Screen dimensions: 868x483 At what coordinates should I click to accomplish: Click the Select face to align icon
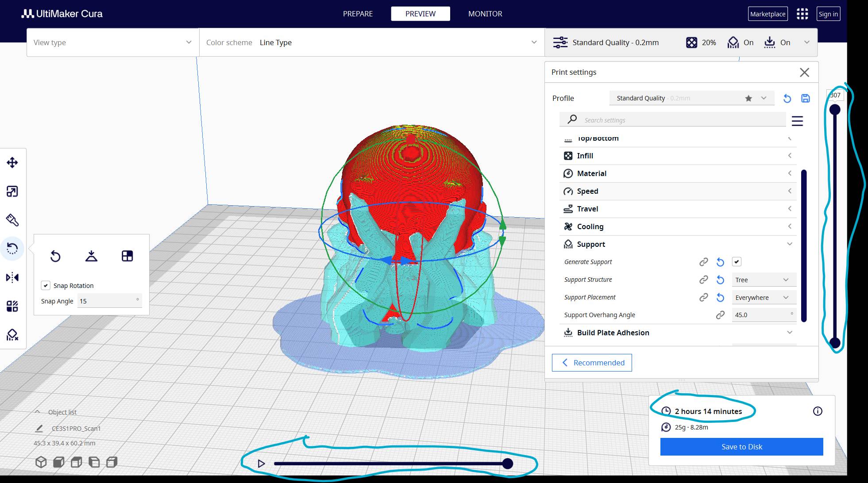pos(127,256)
